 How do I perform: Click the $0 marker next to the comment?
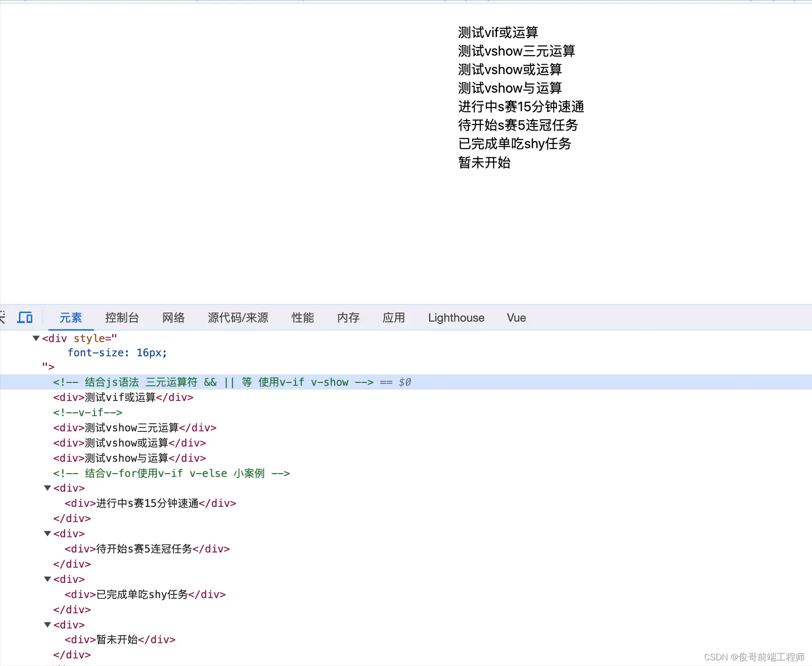tap(405, 382)
